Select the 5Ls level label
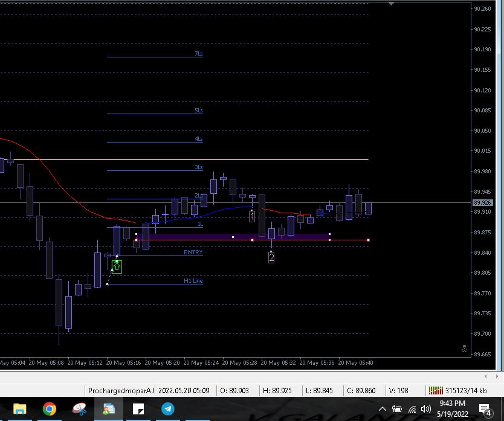 [x=199, y=110]
